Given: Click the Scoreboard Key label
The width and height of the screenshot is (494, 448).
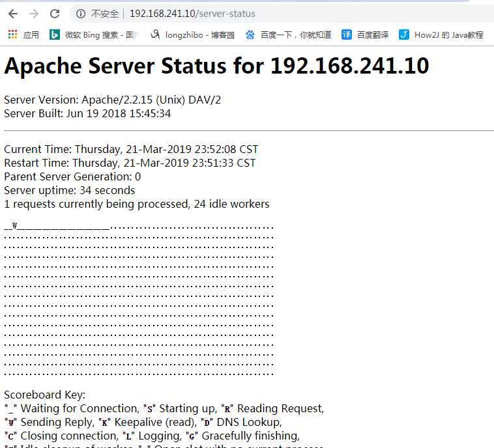Looking at the screenshot, I should pos(44,395).
